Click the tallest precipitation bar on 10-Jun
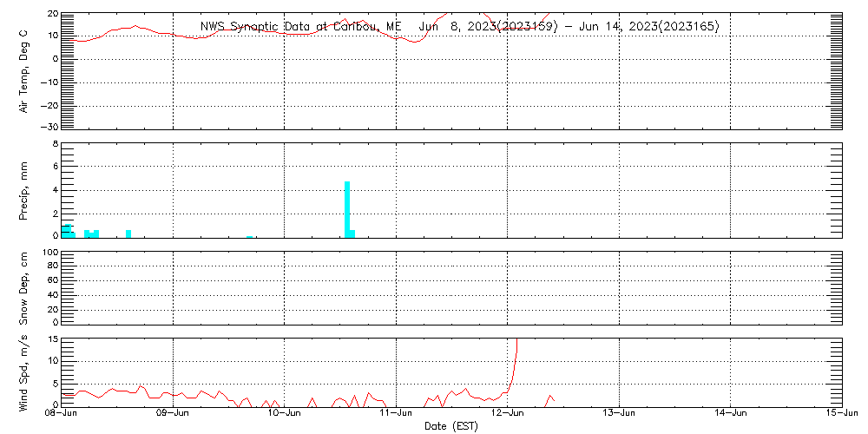 [x=347, y=208]
